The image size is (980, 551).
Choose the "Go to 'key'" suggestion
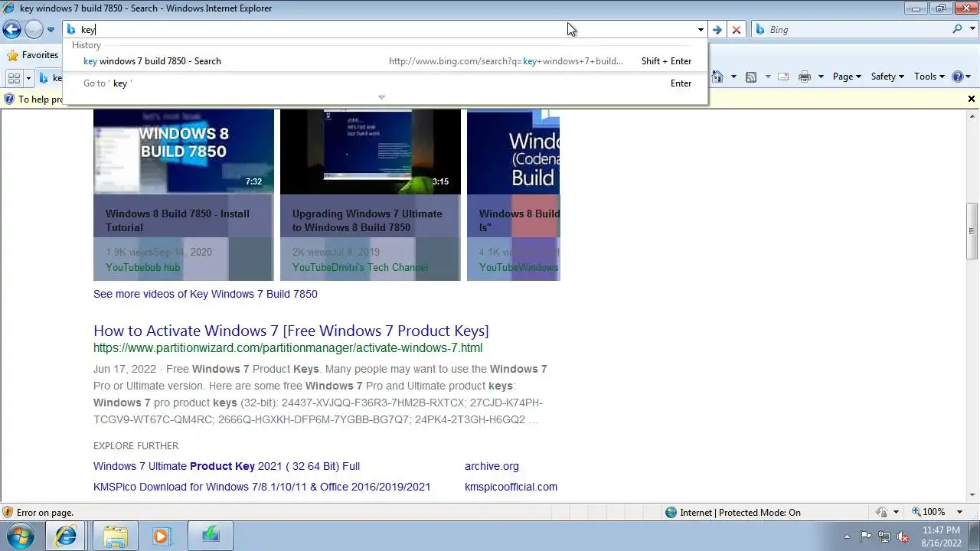tap(387, 83)
